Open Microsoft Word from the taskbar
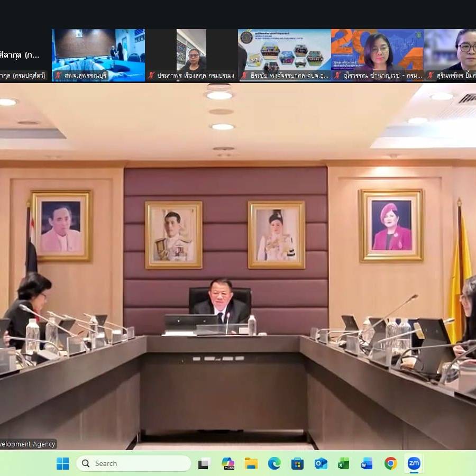Image resolution: width=476 pixels, height=476 pixels. click(366, 463)
